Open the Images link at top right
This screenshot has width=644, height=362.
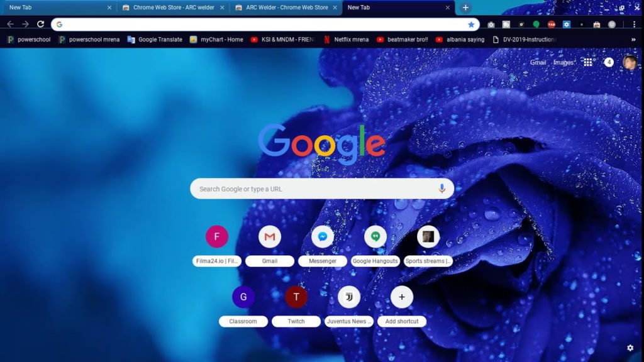tap(563, 62)
